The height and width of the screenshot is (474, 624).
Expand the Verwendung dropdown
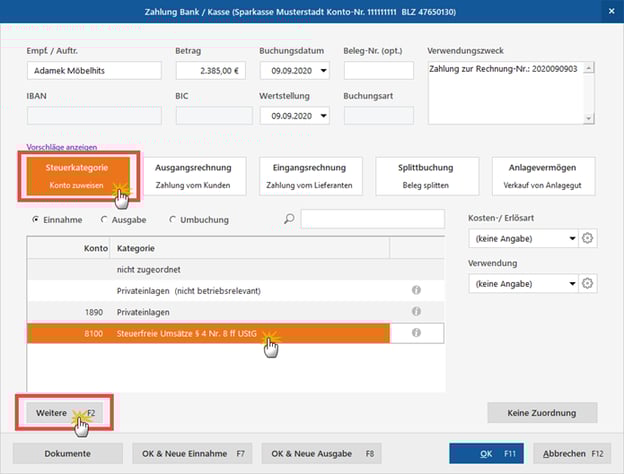pyautogui.click(x=571, y=284)
